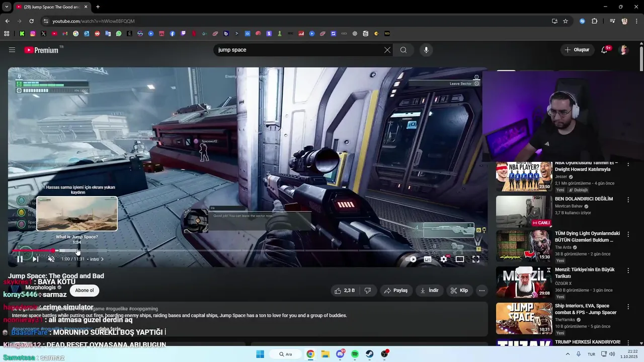
Task: Open the Menzil video thumbnail
Action: tap(524, 282)
